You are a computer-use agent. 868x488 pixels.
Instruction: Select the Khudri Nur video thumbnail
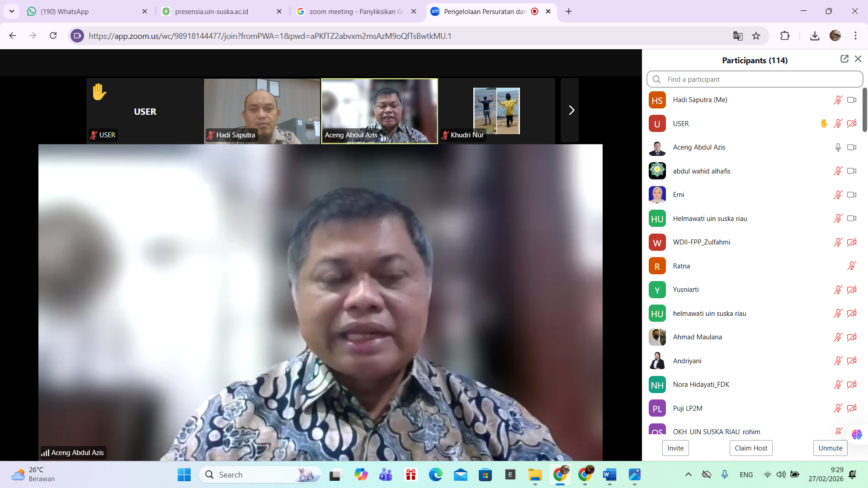[496, 111]
